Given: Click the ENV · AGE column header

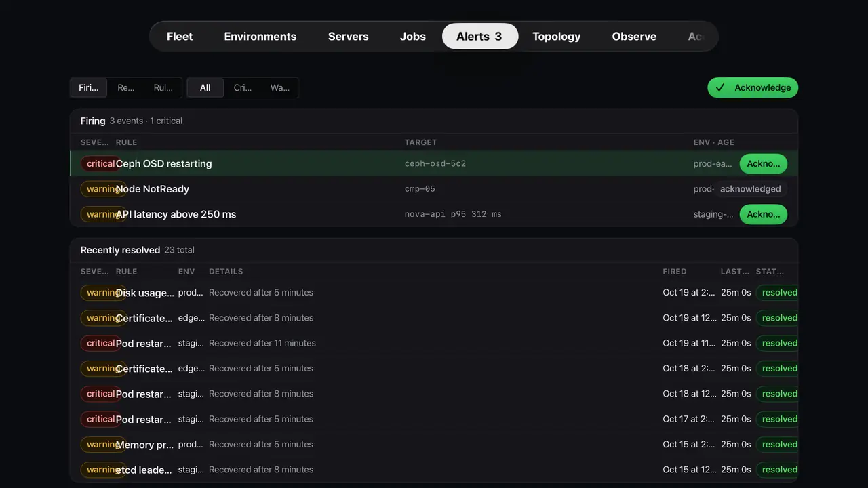Looking at the screenshot, I should coord(714,142).
